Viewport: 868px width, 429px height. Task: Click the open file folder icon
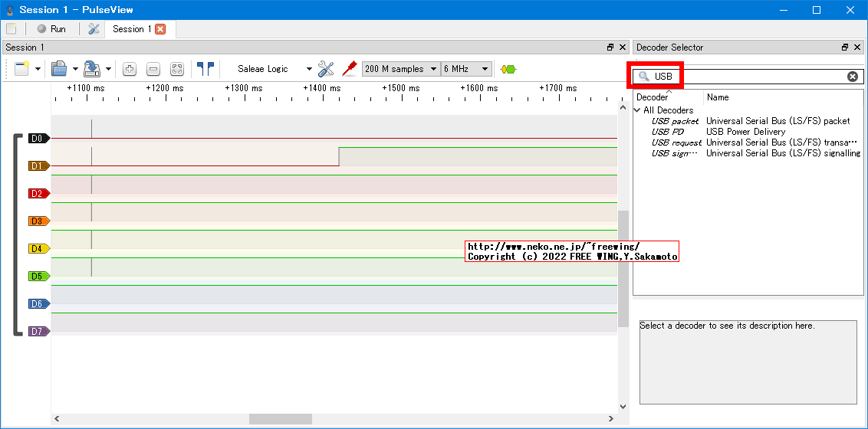(59, 69)
